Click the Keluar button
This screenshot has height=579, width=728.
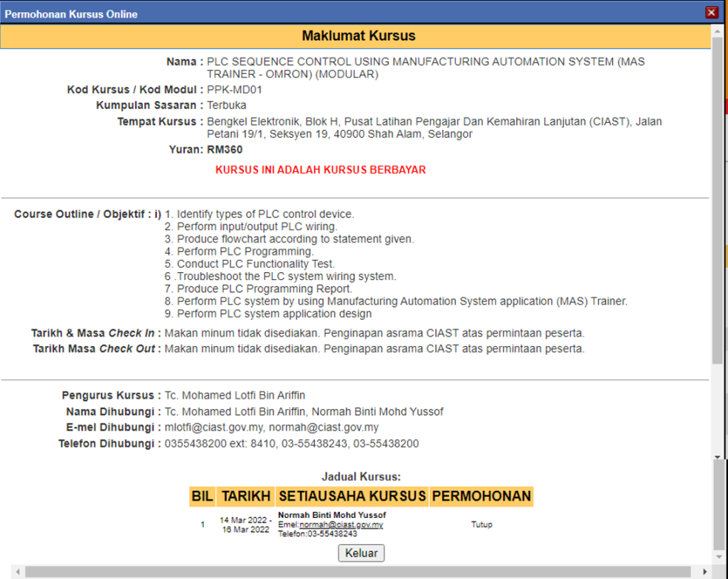point(361,553)
